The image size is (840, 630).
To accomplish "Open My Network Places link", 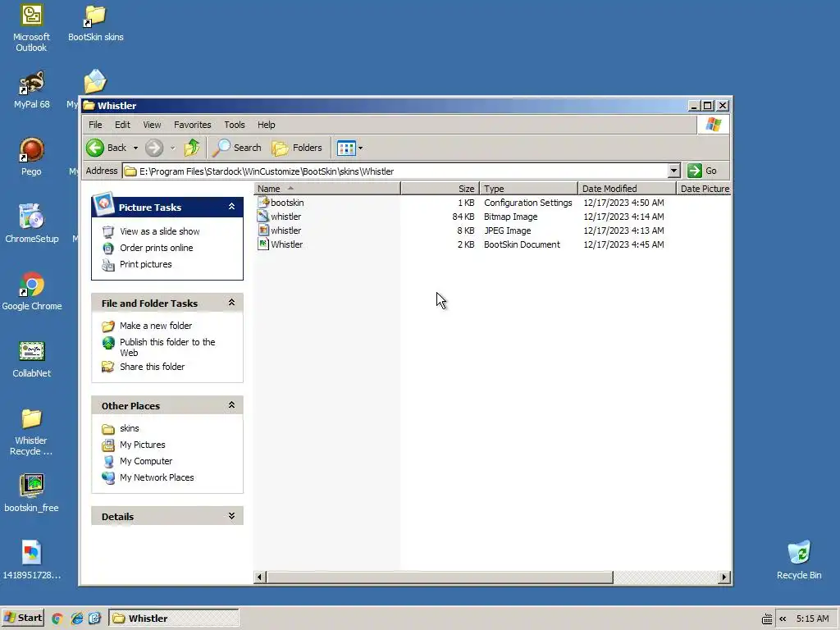I will 157,478.
